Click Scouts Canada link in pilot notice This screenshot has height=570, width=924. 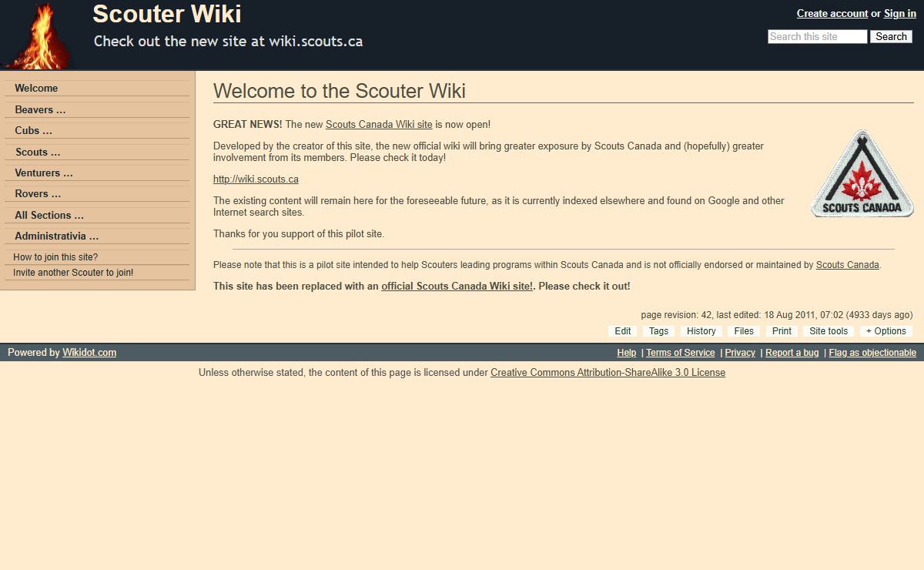[x=847, y=265]
